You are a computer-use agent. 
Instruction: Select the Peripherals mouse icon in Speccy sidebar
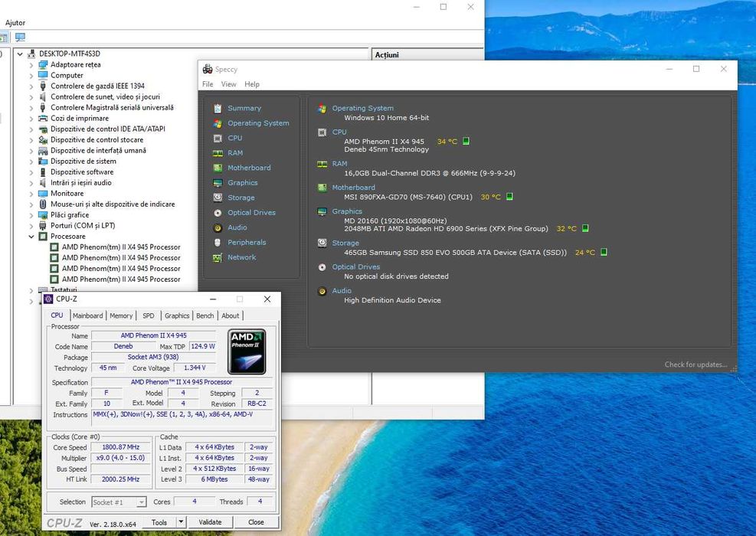pos(218,243)
